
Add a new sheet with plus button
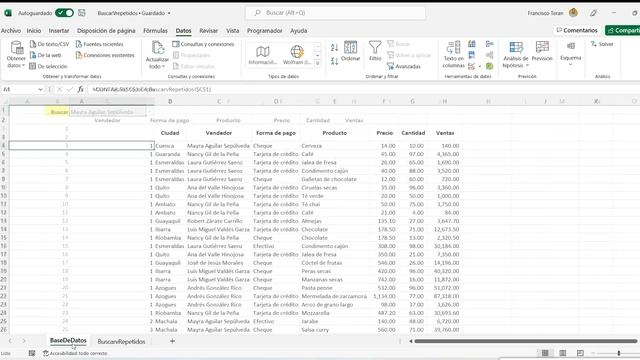[x=172, y=341]
